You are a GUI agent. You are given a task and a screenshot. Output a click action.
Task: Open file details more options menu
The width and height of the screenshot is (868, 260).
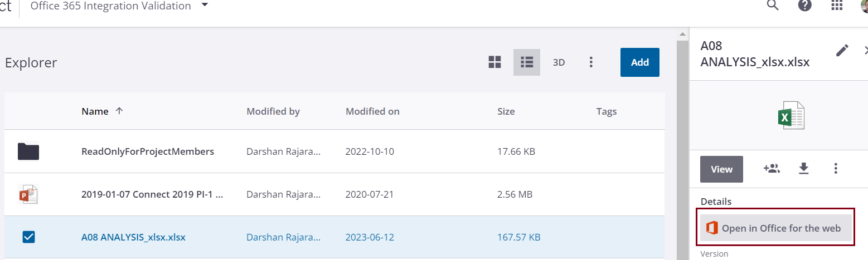tap(836, 169)
